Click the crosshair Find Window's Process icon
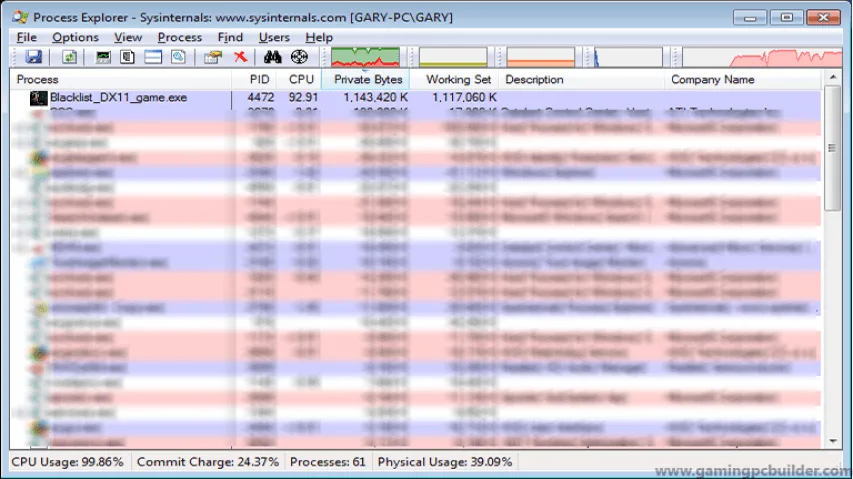Image resolution: width=853 pixels, height=479 pixels. click(x=299, y=57)
